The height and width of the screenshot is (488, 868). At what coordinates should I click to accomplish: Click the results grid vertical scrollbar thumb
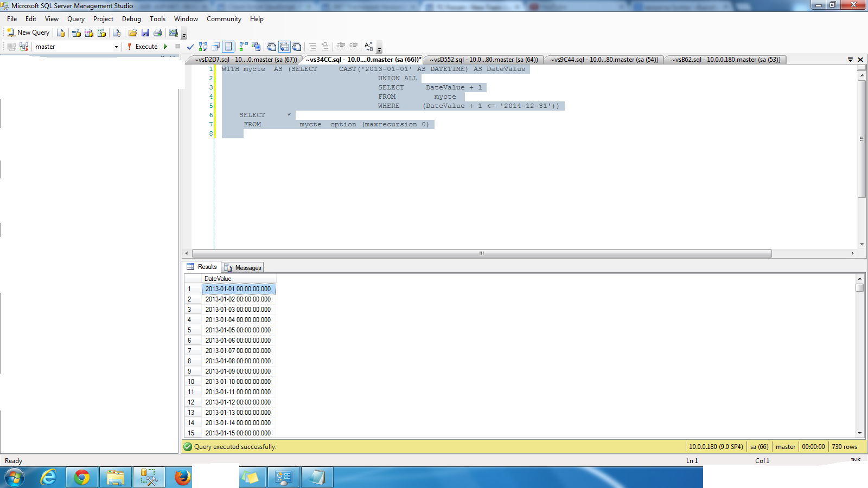click(860, 287)
